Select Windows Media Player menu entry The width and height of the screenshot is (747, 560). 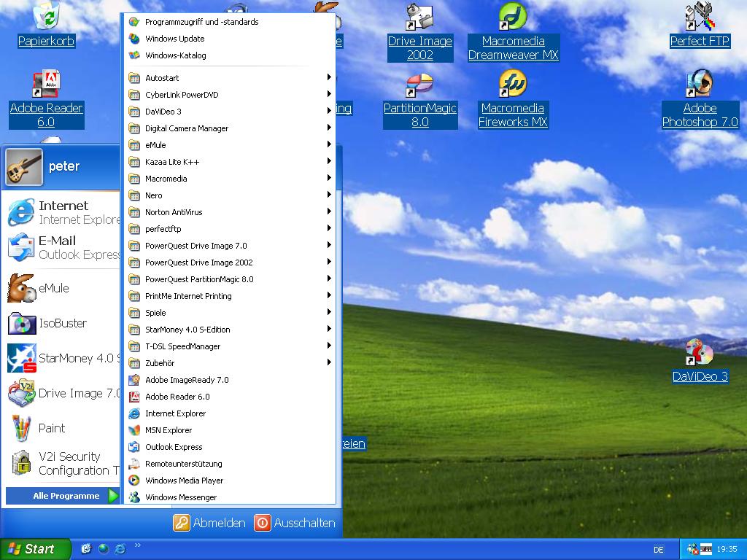point(184,481)
